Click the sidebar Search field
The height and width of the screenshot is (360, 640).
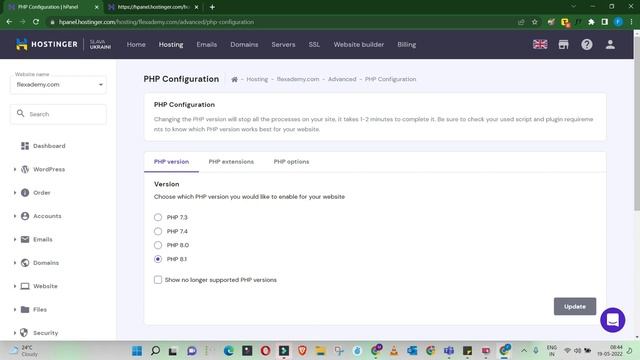click(58, 114)
